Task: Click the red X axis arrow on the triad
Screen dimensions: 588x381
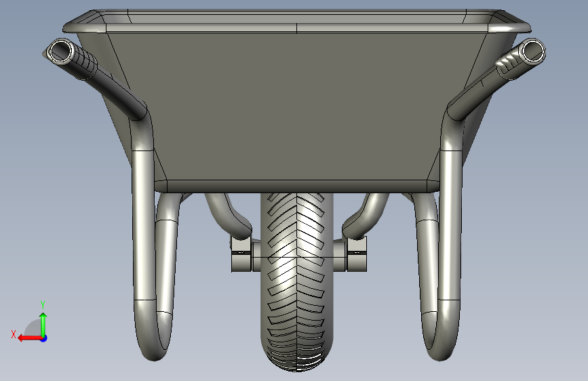Action: [29, 338]
